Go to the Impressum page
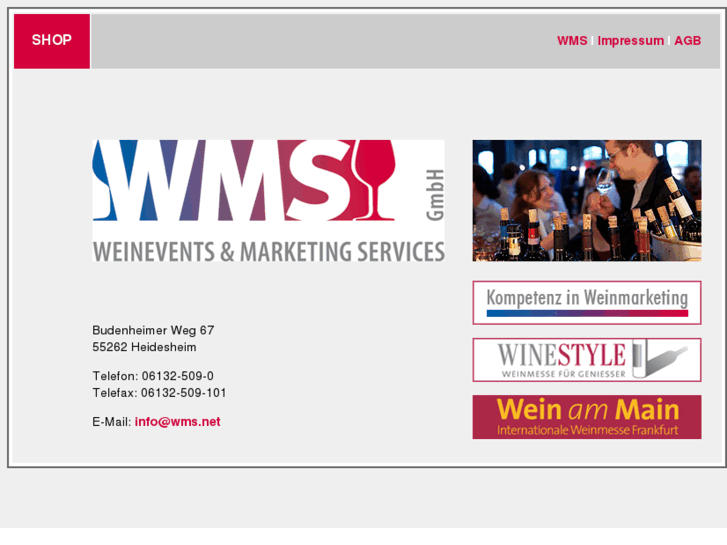The image size is (727, 545). [x=631, y=41]
